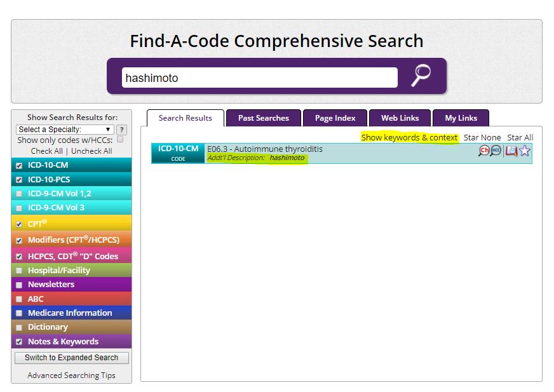The height and width of the screenshot is (392, 554).
Task: Uncheck the ICD-10-PCS checkbox
Action: (x=19, y=180)
